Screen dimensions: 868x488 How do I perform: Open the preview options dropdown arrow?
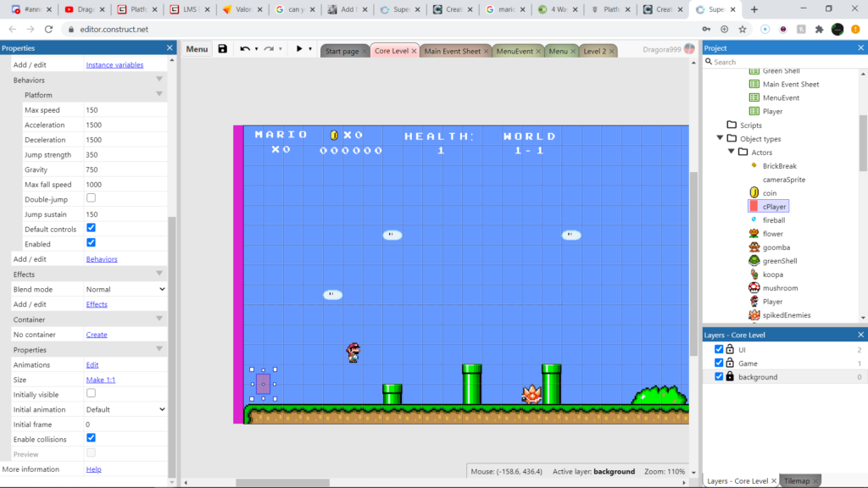point(310,49)
